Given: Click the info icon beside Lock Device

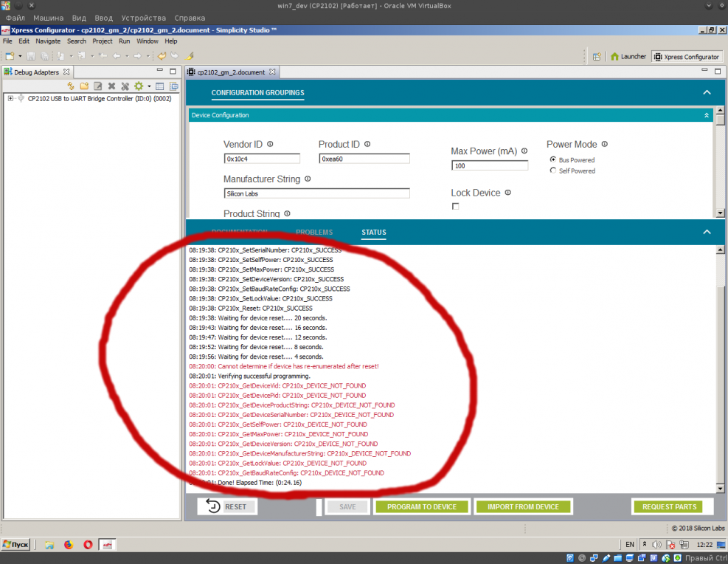Looking at the screenshot, I should [x=507, y=193].
